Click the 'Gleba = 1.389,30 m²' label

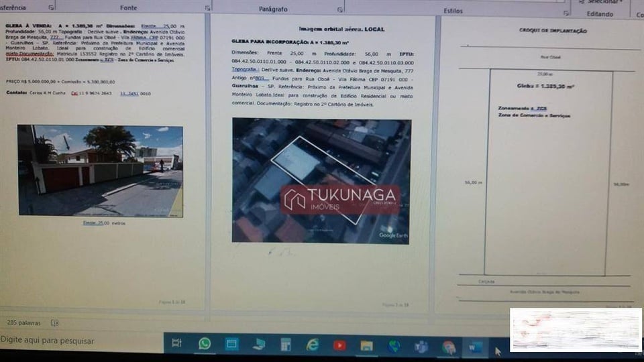(x=545, y=86)
